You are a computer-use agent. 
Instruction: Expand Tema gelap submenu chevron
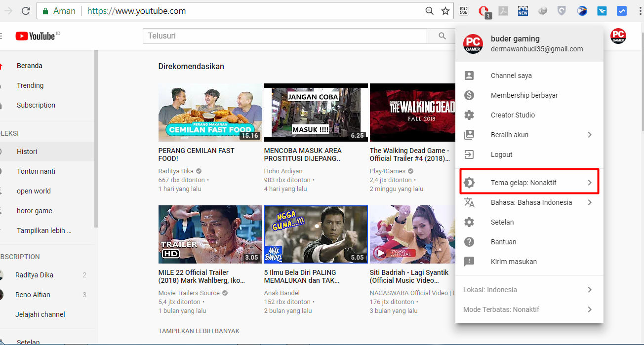(590, 183)
